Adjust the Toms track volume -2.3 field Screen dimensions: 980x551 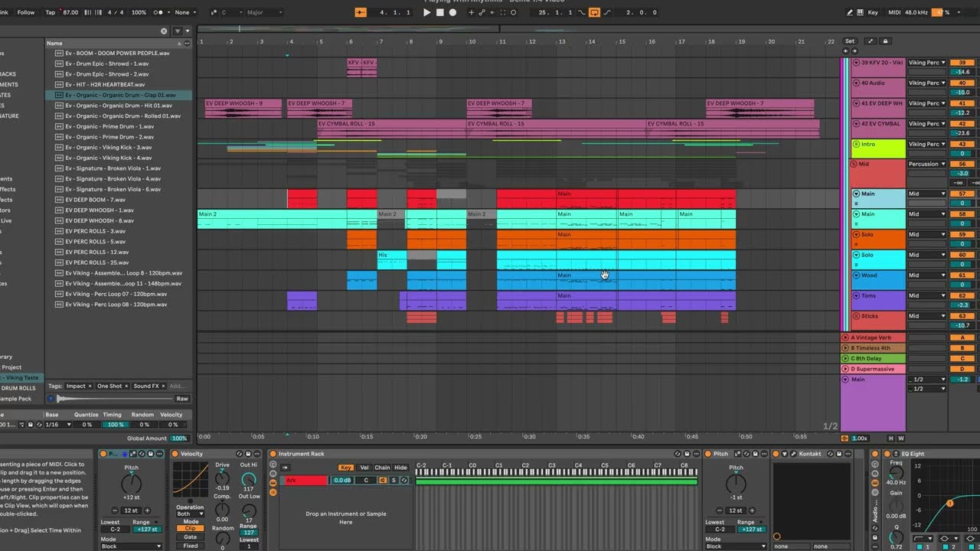(962, 305)
